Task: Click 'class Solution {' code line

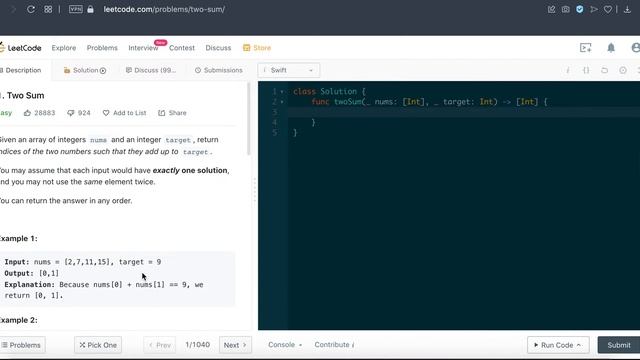Action: [x=329, y=91]
